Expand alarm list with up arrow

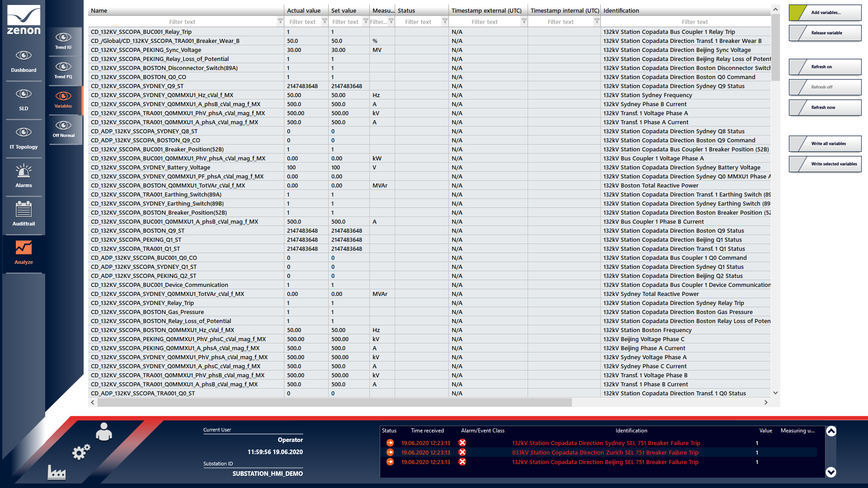pos(831,431)
